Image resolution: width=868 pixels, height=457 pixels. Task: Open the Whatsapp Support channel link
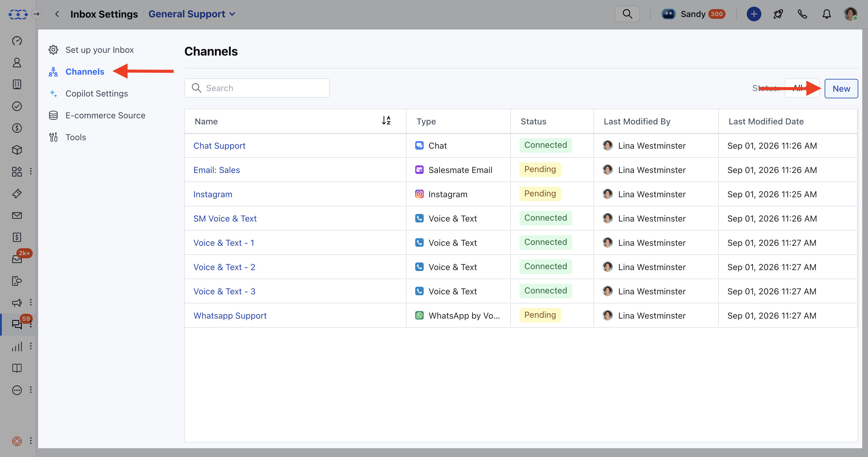[x=230, y=316]
